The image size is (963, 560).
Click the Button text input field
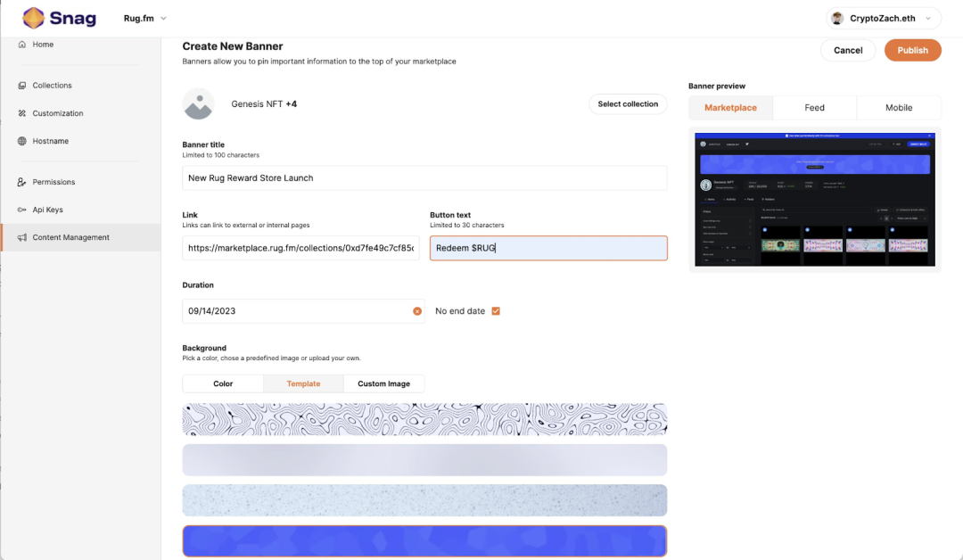(x=548, y=248)
